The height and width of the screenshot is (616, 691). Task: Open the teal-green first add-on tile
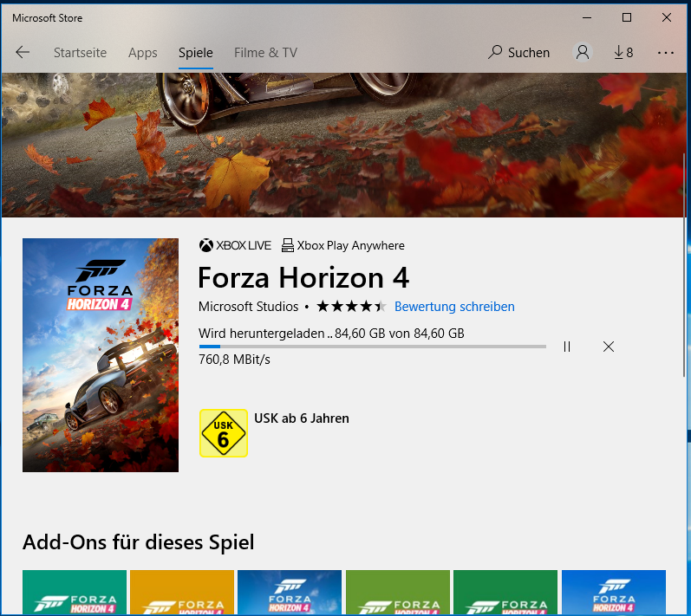[x=75, y=593]
